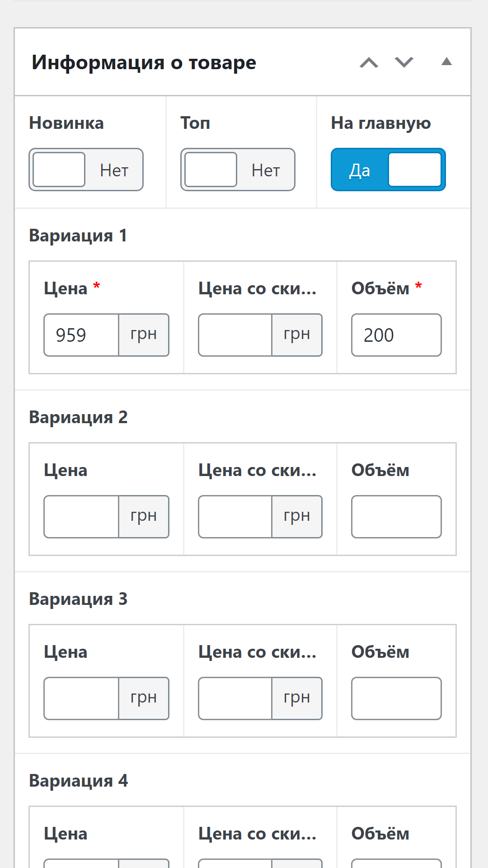Focus Вариация 2 discount price input
This screenshot has height=868, width=488.
pyautogui.click(x=235, y=517)
